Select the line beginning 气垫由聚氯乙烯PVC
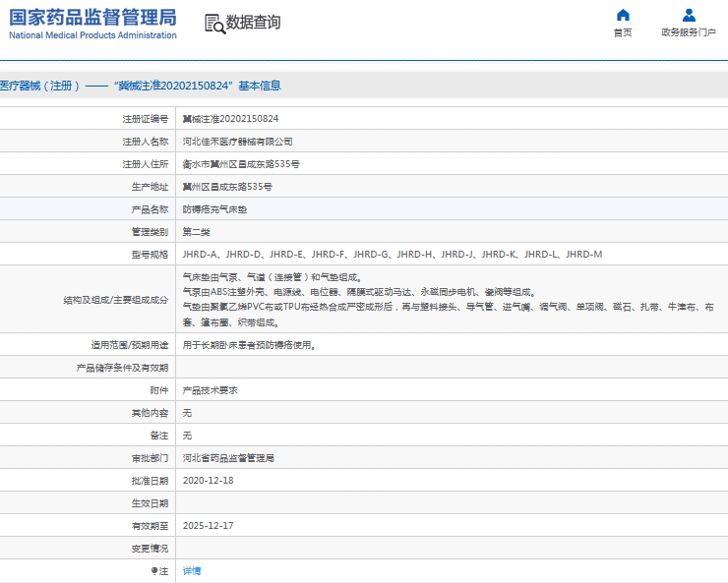Image resolution: width=728 pixels, height=583 pixels. pyautogui.click(x=448, y=307)
